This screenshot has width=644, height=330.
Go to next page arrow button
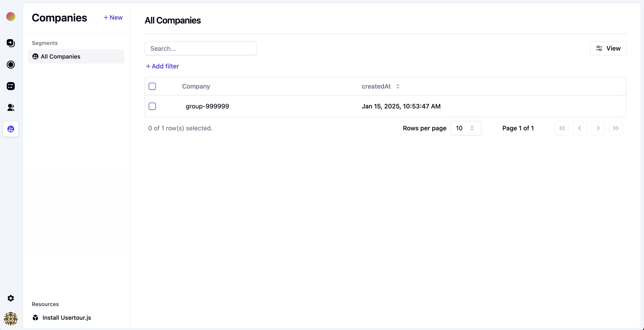[597, 128]
